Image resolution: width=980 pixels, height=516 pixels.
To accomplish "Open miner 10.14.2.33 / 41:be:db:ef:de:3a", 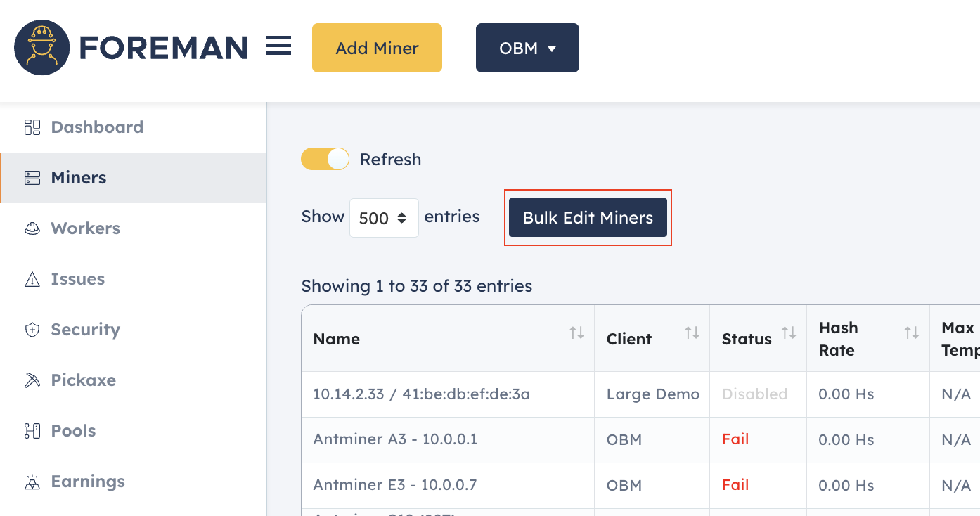I will coord(421,394).
